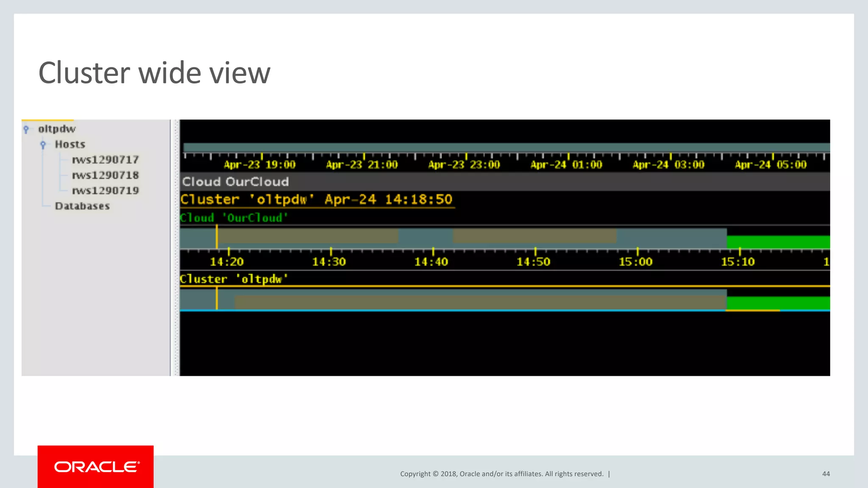Click the Cluster 'oltpdw' Apr-24 14:18:50 title
Image resolution: width=868 pixels, height=488 pixels.
click(x=316, y=200)
